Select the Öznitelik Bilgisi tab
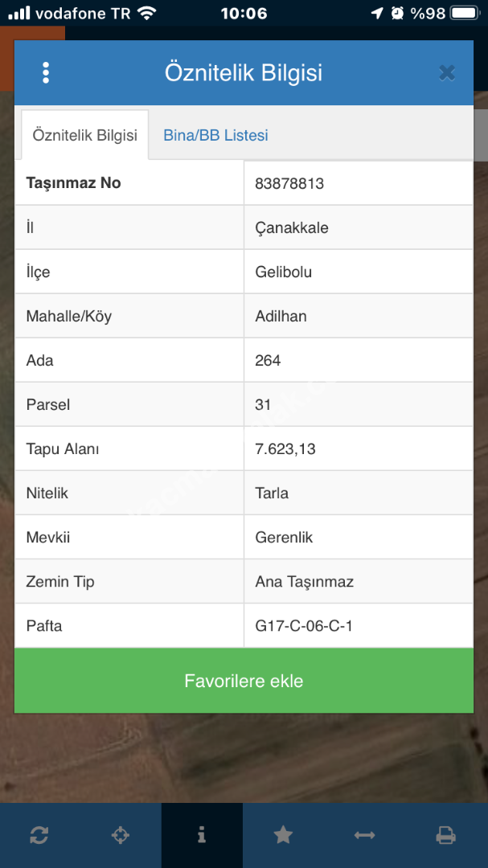The image size is (488, 868). pyautogui.click(x=84, y=135)
